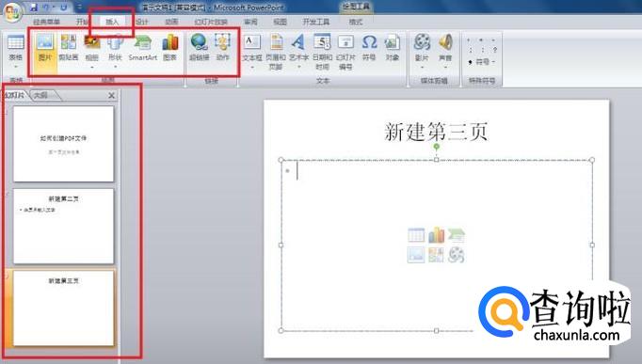The width and height of the screenshot is (642, 364).
Task: Click the Picture (图片) insert icon
Action: click(45, 48)
